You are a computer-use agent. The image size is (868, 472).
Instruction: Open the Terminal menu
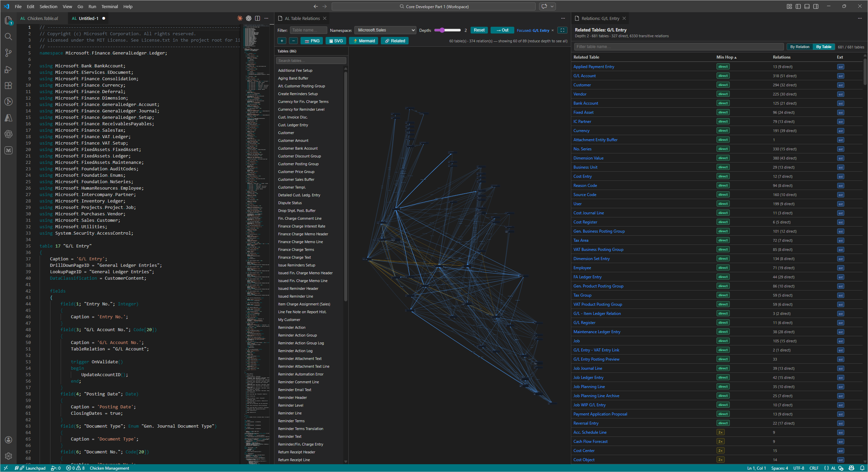(x=109, y=6)
